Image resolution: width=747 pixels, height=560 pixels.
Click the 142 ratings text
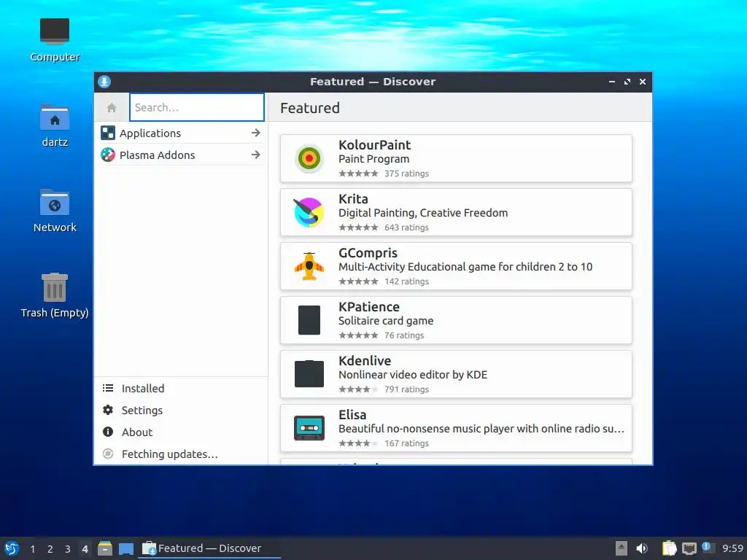pos(406,281)
